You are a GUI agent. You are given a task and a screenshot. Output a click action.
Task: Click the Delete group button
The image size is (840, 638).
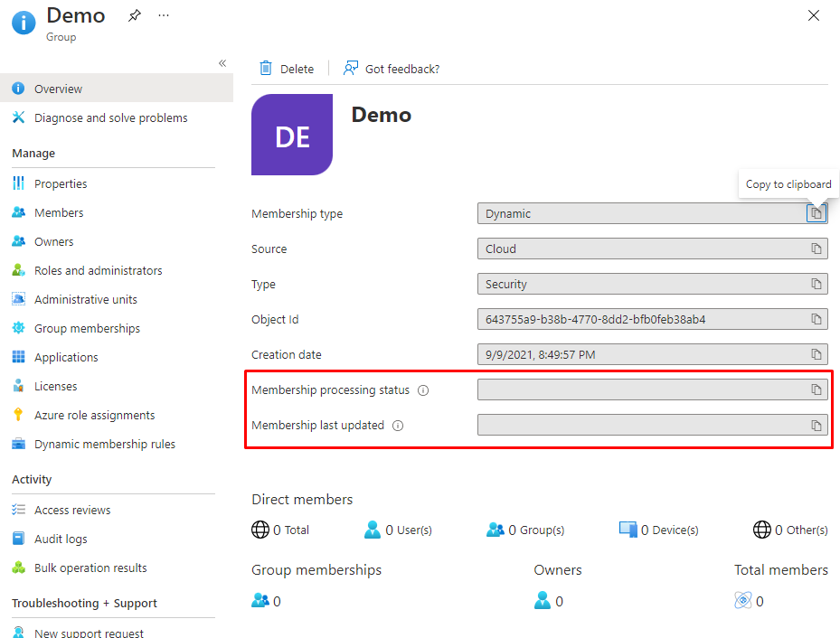[287, 69]
